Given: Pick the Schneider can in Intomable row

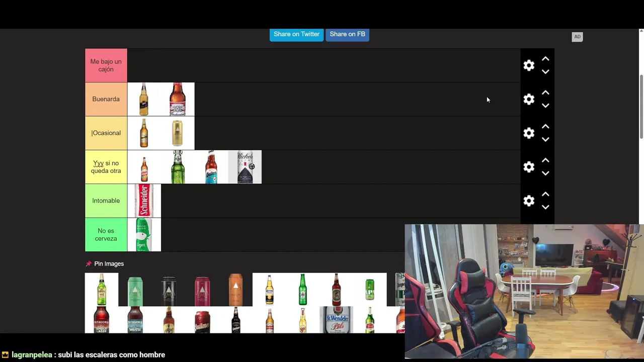Looking at the screenshot, I should pyautogui.click(x=144, y=201).
